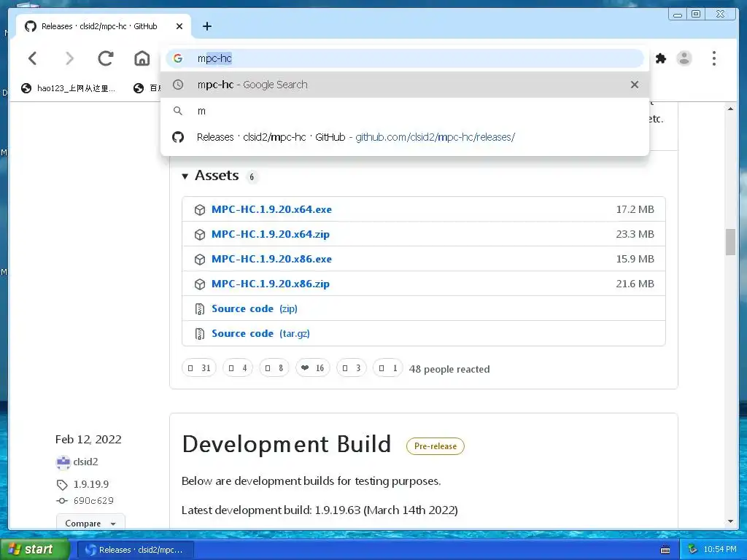Choose the github.com/clsid2/mpc-hc/releases suggestion
Screen dimensions: 747x560
tap(405, 137)
